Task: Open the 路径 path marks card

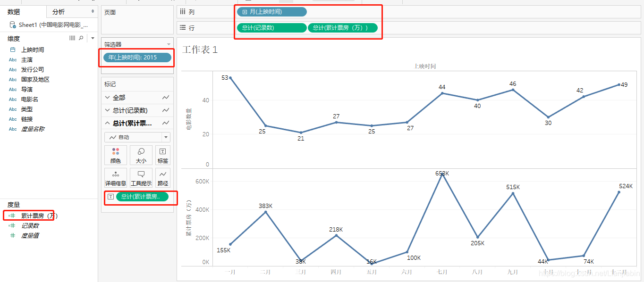Action: [x=163, y=178]
